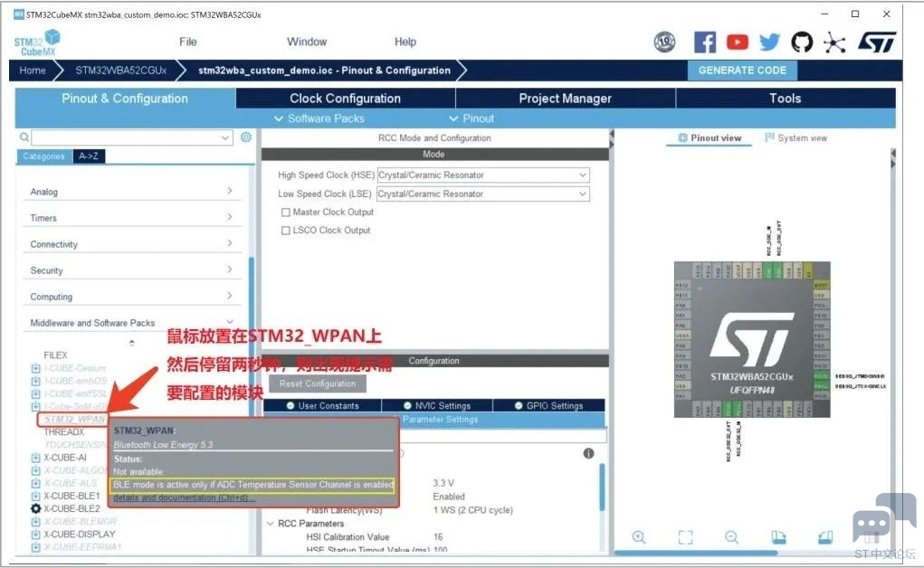The width and height of the screenshot is (924, 568).
Task: Click download icon beside X-CUBE-BLE1
Action: pyautogui.click(x=35, y=496)
